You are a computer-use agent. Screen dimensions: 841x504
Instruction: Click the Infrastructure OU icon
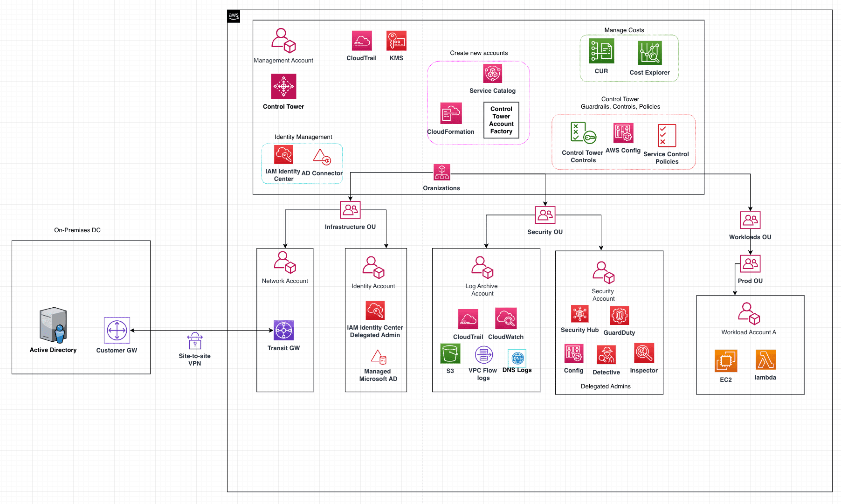(x=350, y=210)
